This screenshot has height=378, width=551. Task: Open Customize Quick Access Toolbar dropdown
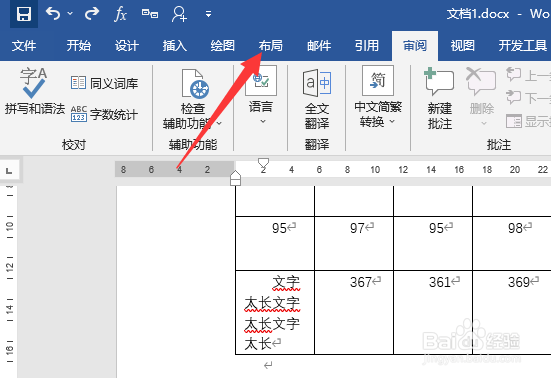pyautogui.click(x=208, y=14)
